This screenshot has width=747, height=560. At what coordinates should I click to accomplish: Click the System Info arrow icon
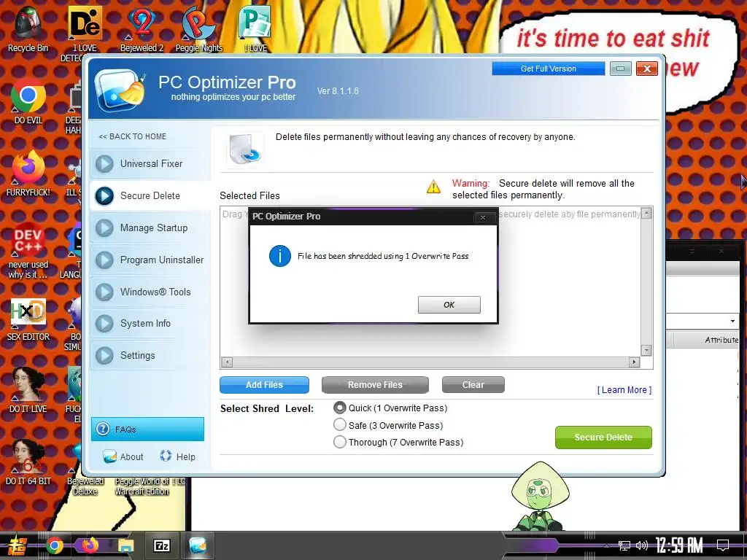(104, 323)
